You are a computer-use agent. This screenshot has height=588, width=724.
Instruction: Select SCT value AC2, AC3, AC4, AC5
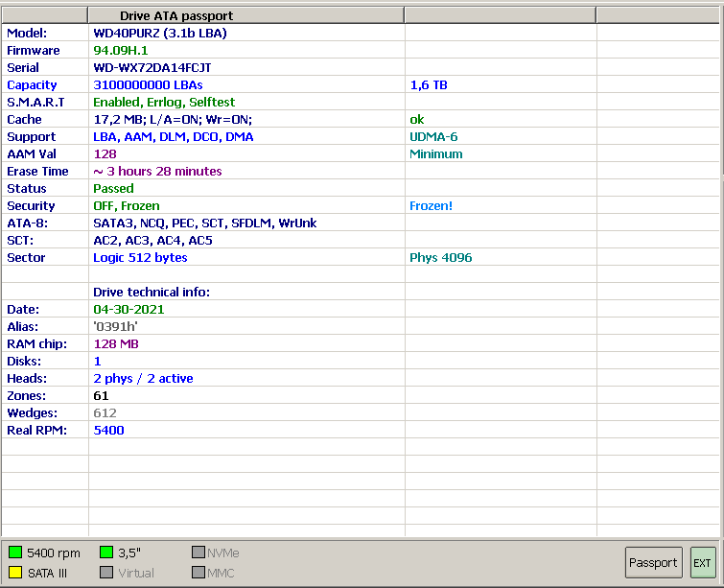[x=152, y=241]
